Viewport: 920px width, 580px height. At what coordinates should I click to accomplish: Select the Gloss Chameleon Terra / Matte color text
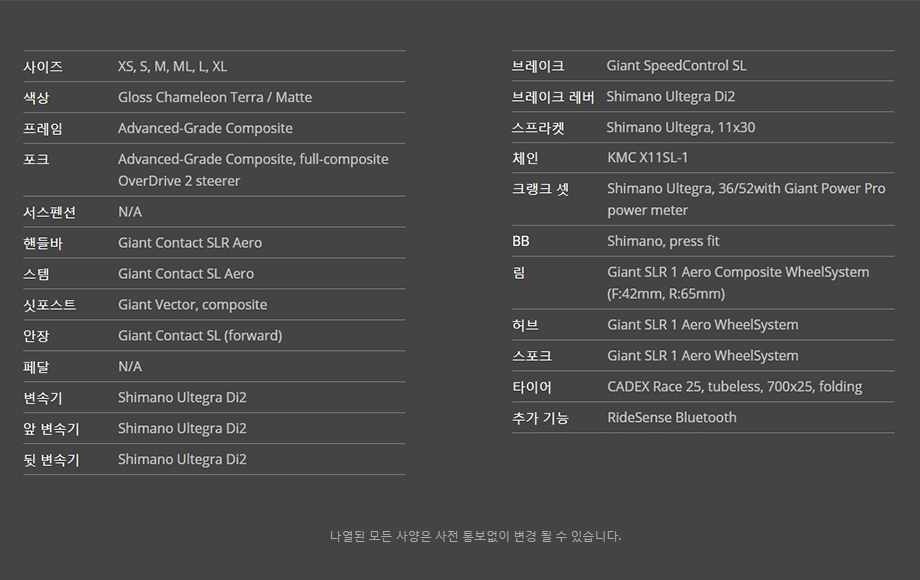tap(214, 97)
